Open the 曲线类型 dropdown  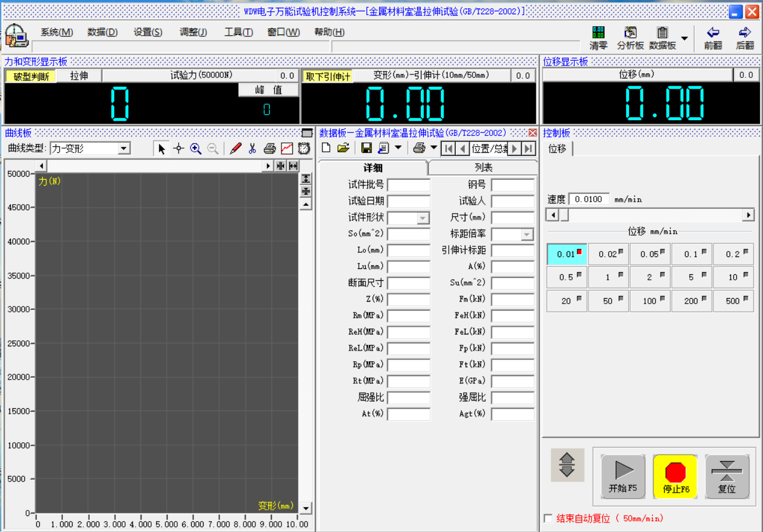pyautogui.click(x=124, y=149)
